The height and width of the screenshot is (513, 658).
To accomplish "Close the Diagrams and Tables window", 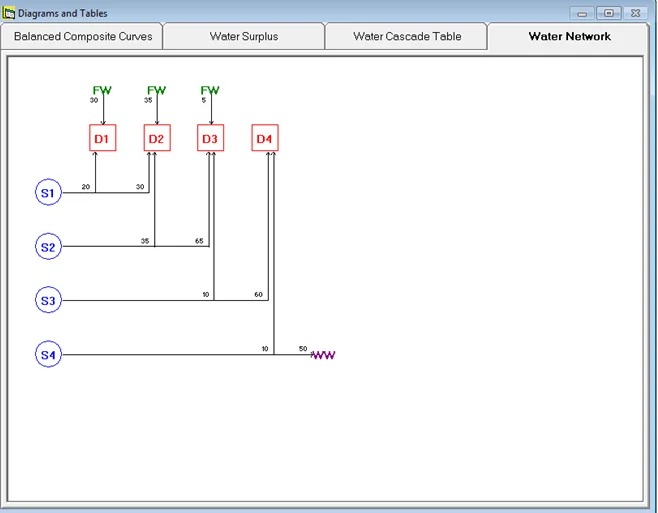I will click(x=637, y=13).
